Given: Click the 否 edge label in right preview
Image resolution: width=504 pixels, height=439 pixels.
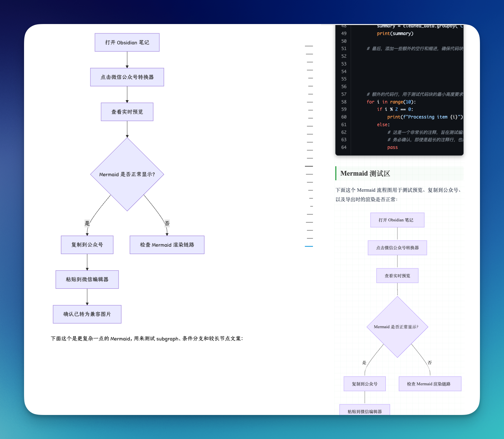Looking at the screenshot, I should (430, 363).
